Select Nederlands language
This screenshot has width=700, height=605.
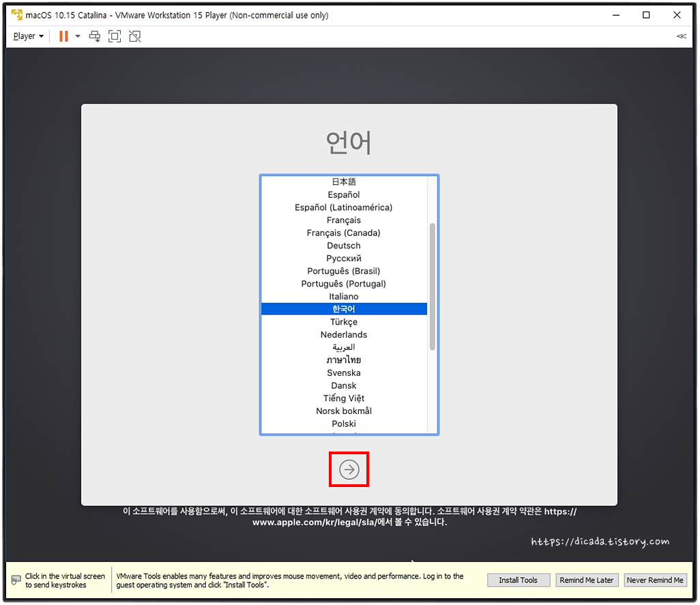(x=344, y=335)
